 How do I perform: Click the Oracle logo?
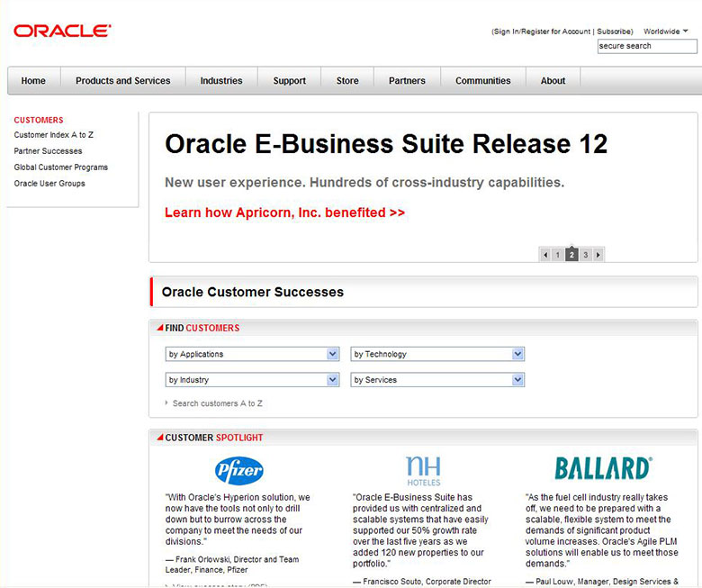pyautogui.click(x=62, y=31)
